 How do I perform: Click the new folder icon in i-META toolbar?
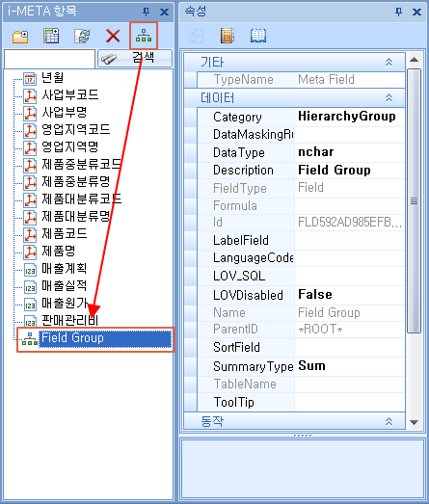pyautogui.click(x=20, y=36)
